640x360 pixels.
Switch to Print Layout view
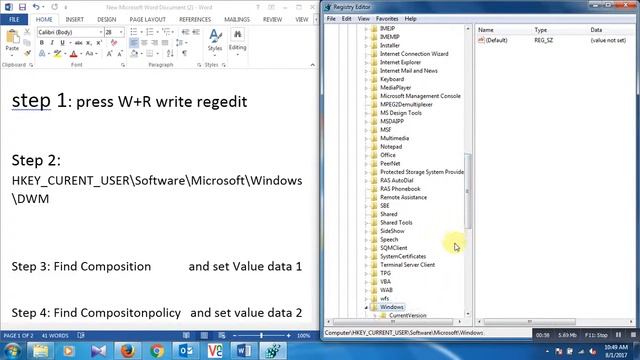(x=204, y=336)
